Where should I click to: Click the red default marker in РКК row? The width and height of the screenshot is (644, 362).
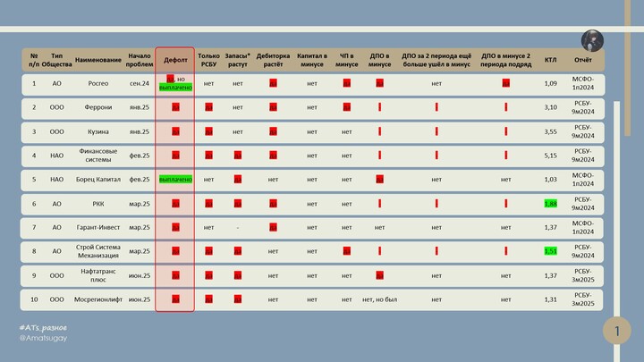[x=175, y=204]
